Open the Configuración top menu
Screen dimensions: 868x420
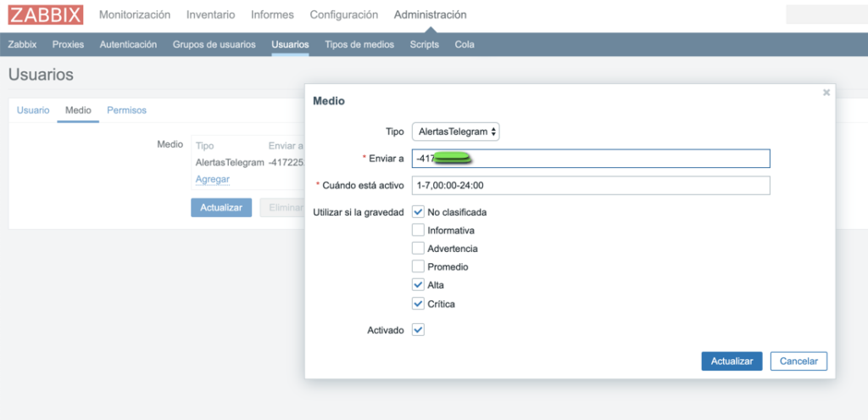coord(343,14)
